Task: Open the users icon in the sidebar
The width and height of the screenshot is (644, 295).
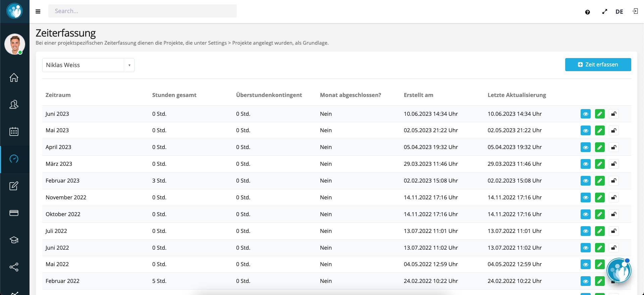Action: 14,104
